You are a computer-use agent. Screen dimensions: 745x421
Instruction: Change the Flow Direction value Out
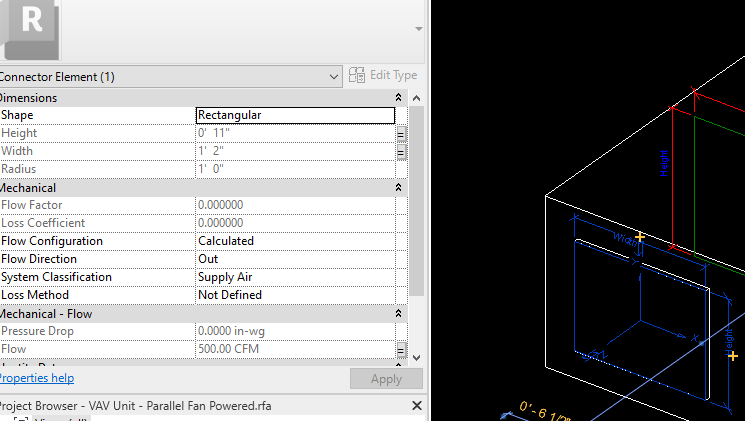click(295, 259)
